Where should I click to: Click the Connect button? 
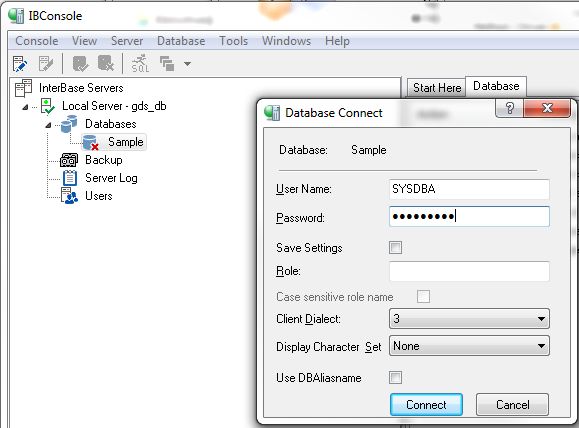pos(426,405)
